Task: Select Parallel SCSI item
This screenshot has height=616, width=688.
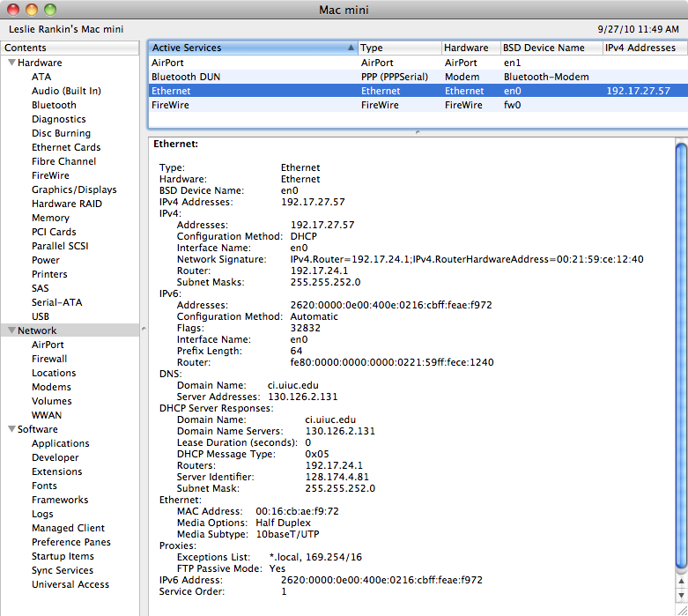Action: (x=60, y=246)
